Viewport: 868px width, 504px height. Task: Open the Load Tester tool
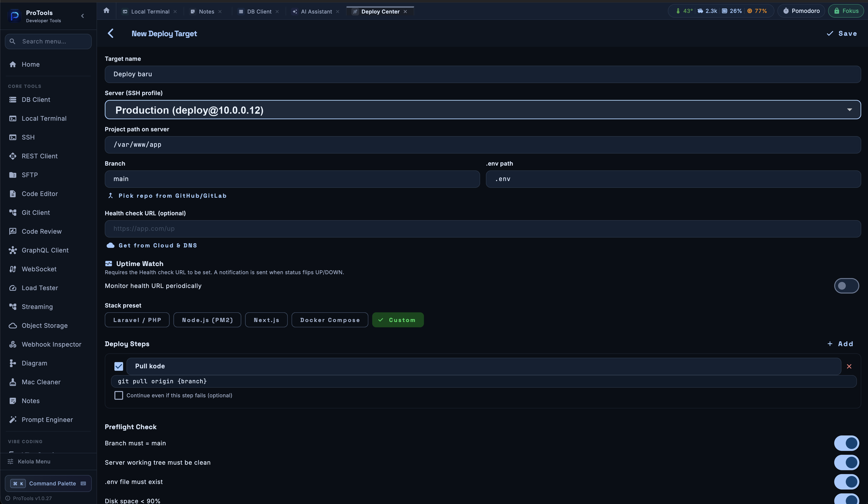pos(48,288)
